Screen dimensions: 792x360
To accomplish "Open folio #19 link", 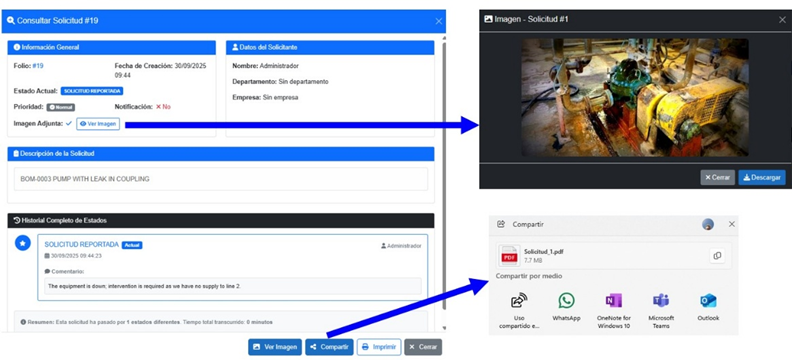I will click(38, 66).
